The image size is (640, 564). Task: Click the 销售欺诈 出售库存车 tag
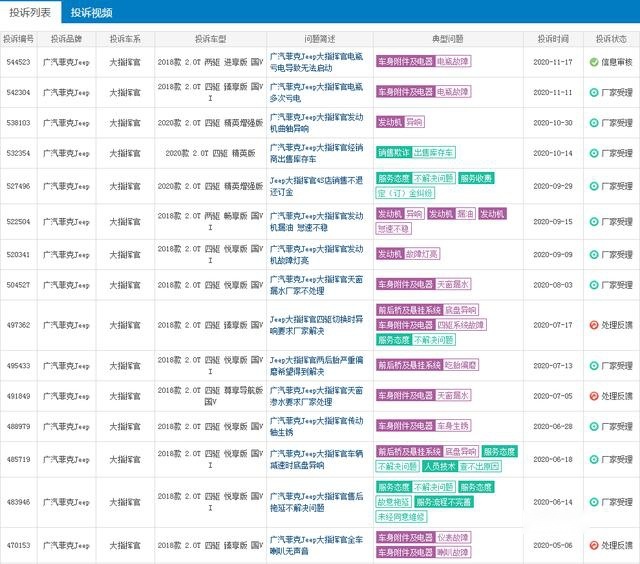click(x=416, y=153)
